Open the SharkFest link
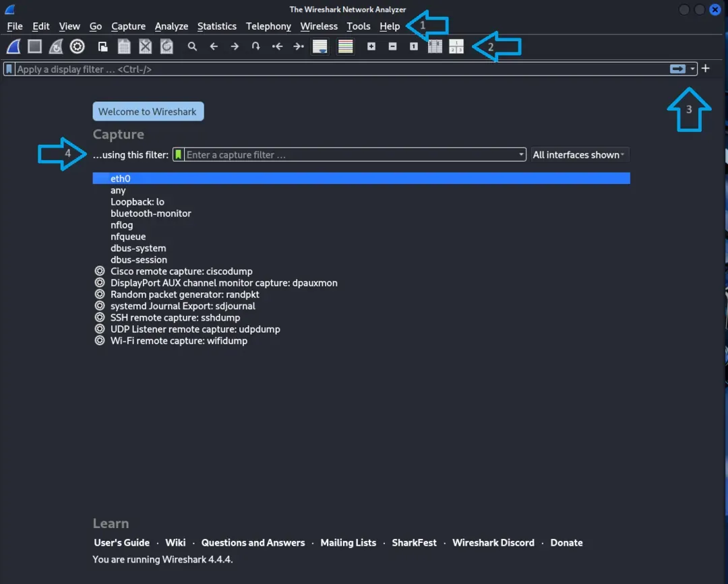The height and width of the screenshot is (584, 728). click(414, 542)
